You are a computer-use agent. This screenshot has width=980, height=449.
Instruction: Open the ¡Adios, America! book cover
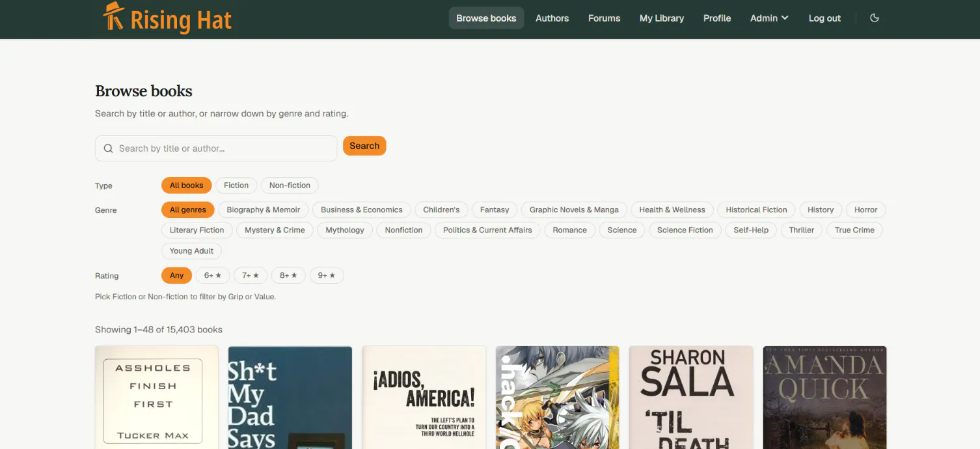424,398
